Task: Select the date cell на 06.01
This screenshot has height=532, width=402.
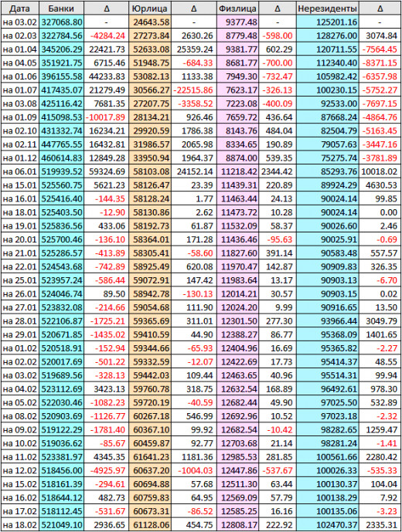Action: (x=19, y=171)
